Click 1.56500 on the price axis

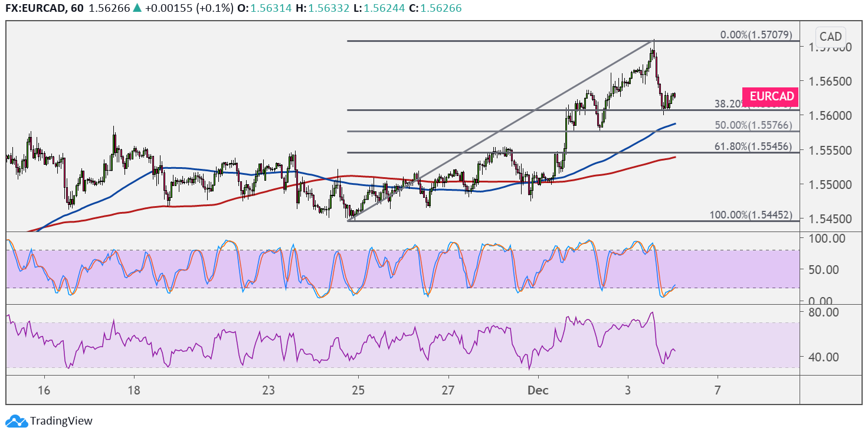pos(829,81)
